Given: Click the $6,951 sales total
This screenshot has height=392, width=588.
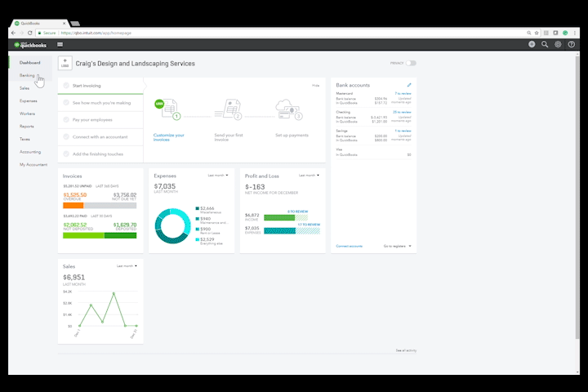Looking at the screenshot, I should (x=73, y=278).
